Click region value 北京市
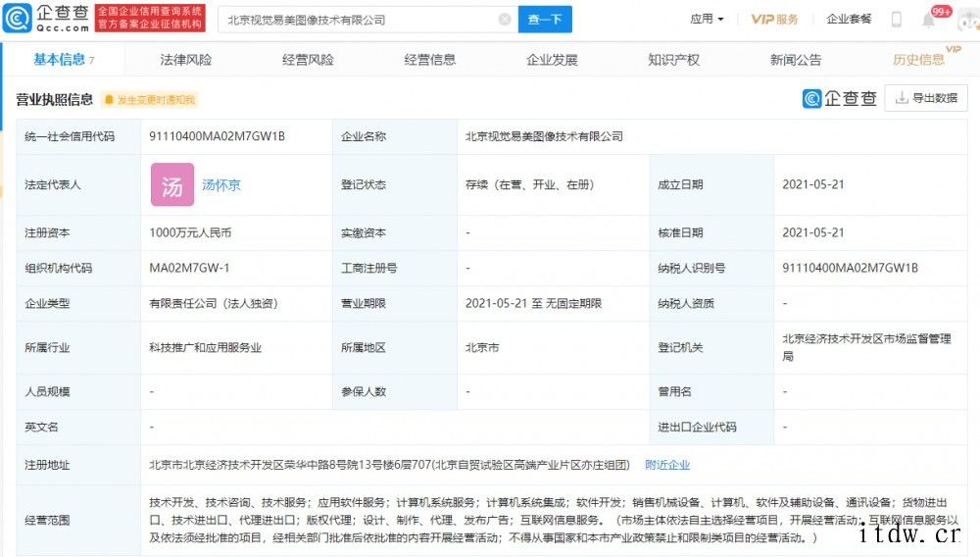 [482, 347]
